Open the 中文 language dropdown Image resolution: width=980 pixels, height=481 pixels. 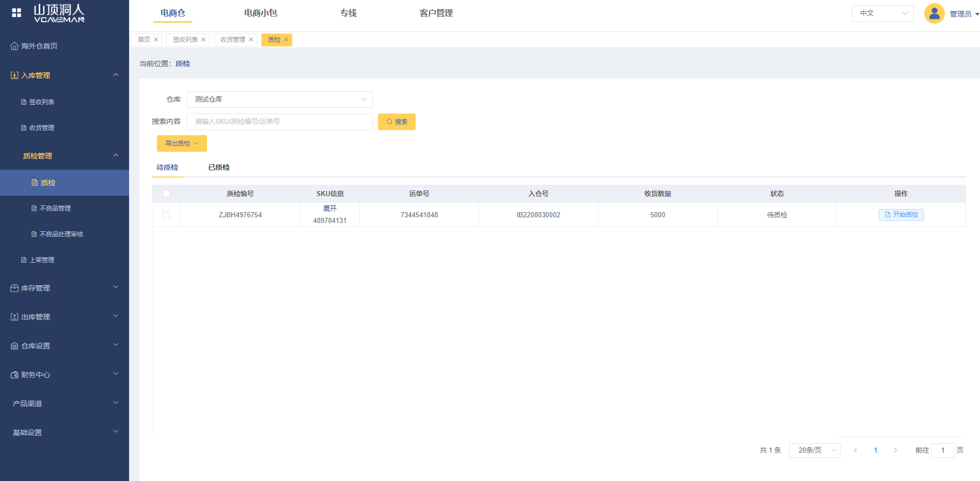(x=882, y=13)
